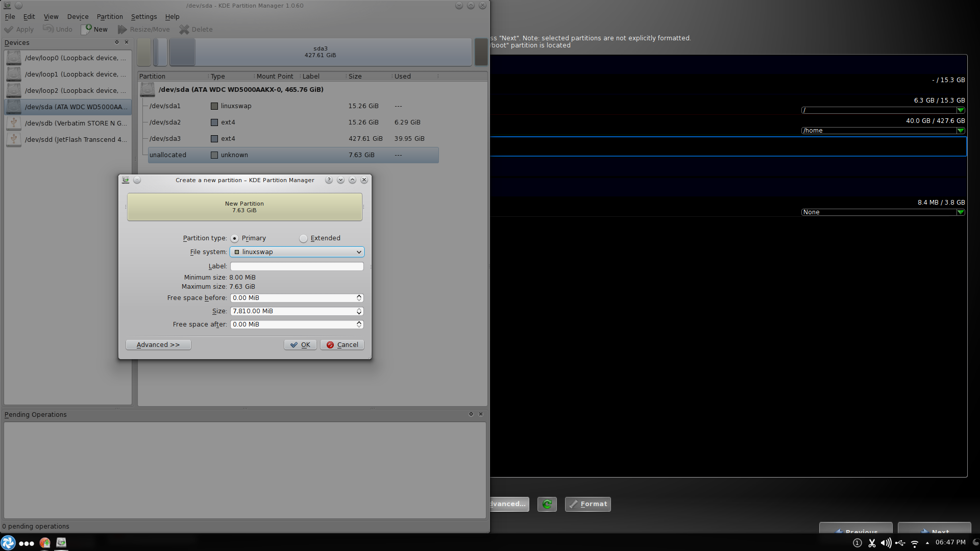Viewport: 980px width, 551px height.
Task: Open the /home mount point dropdown in installer
Action: pyautogui.click(x=883, y=131)
